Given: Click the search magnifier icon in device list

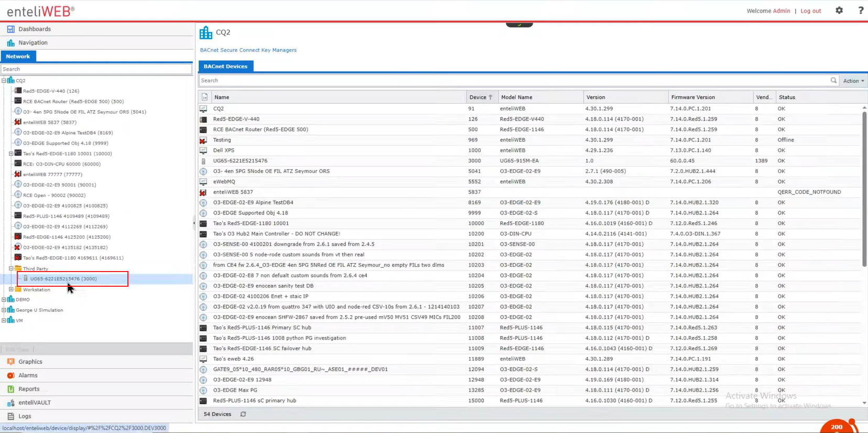Looking at the screenshot, I should pos(833,80).
